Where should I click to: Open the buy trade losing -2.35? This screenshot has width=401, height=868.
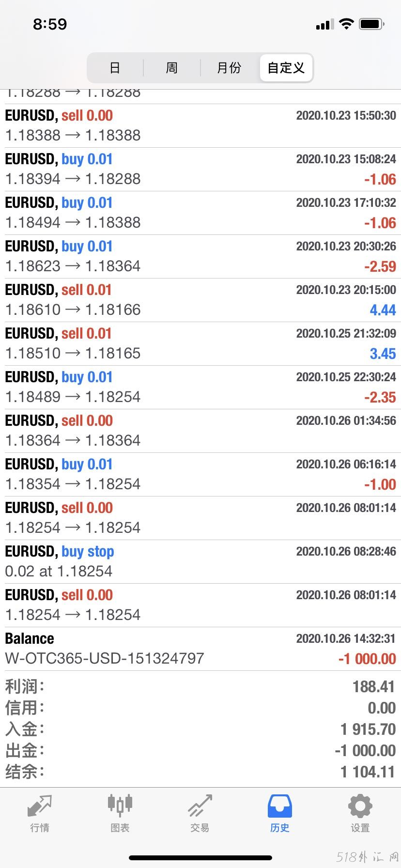200,387
